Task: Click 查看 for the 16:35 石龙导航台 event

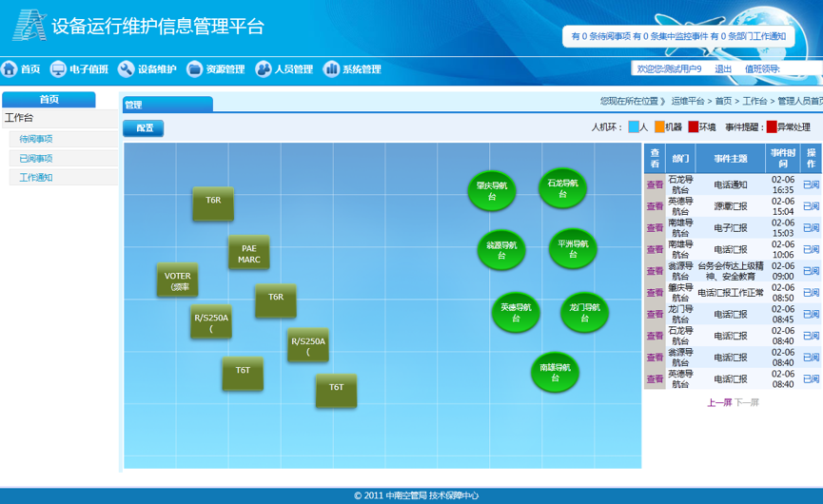Action: click(x=655, y=184)
